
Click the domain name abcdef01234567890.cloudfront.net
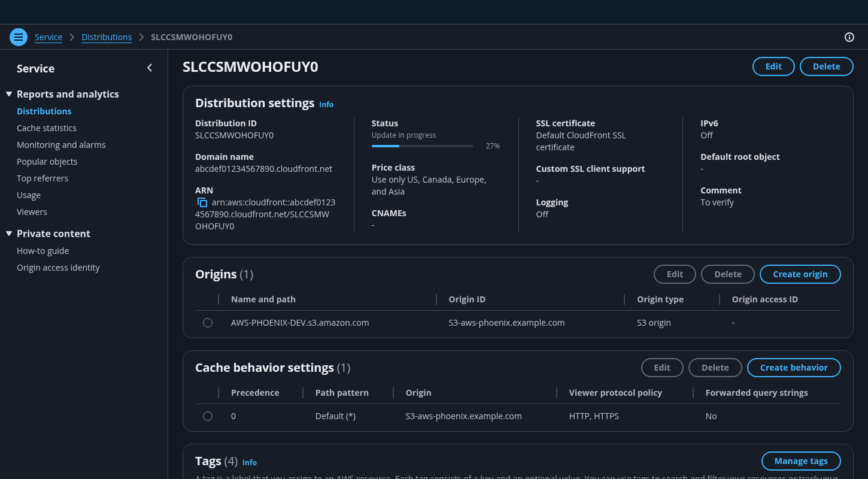263,169
